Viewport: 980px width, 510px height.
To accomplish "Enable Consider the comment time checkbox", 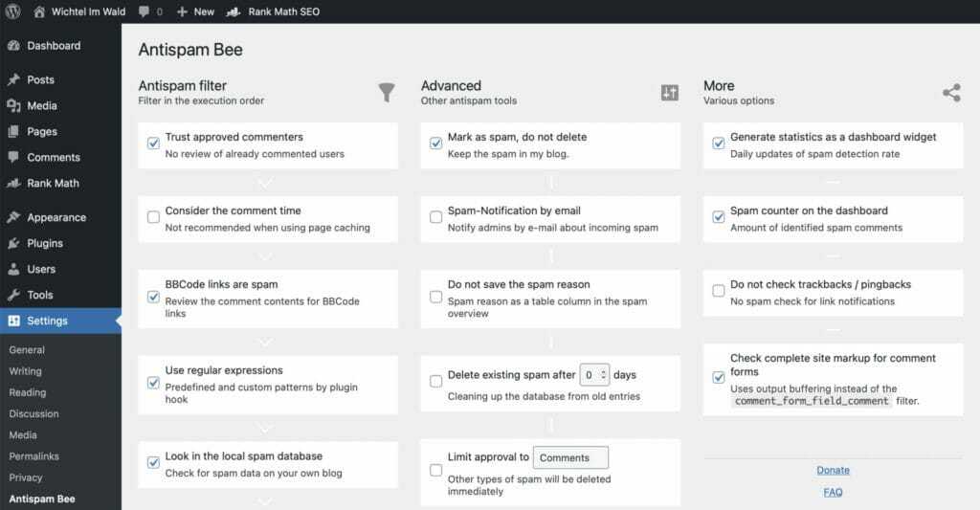I will tap(153, 217).
